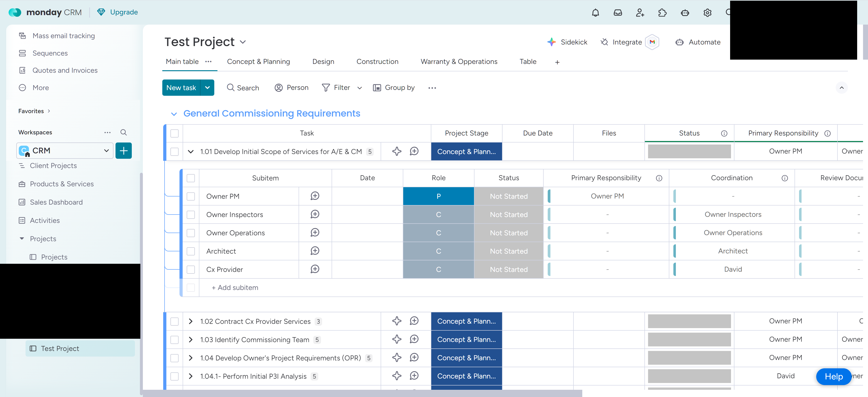Click Not Started status of Owner Operations

point(508,233)
